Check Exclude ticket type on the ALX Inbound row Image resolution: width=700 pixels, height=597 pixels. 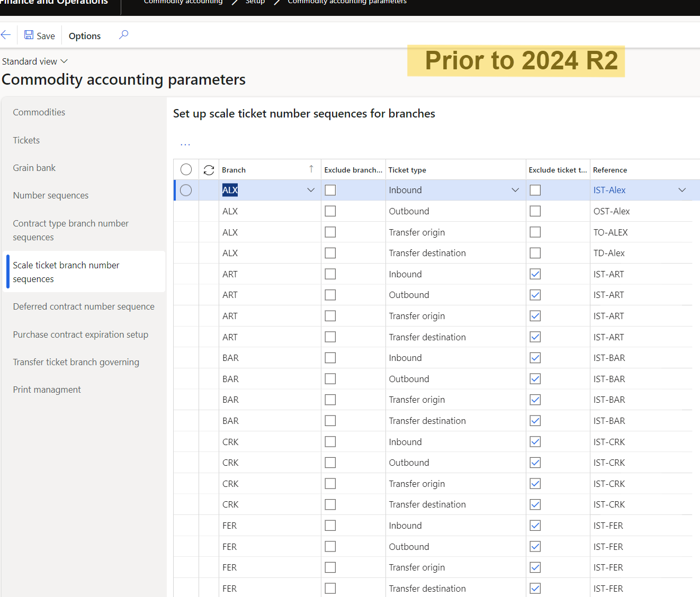(x=535, y=189)
